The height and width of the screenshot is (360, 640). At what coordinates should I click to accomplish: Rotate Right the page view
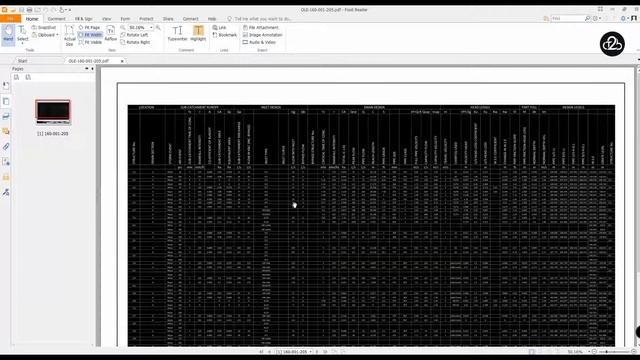[x=135, y=42]
